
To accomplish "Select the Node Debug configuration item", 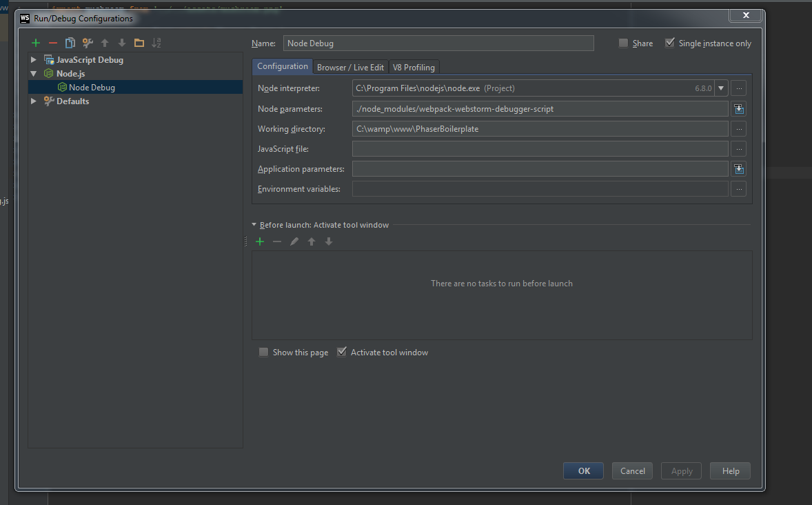I will 135,87.
